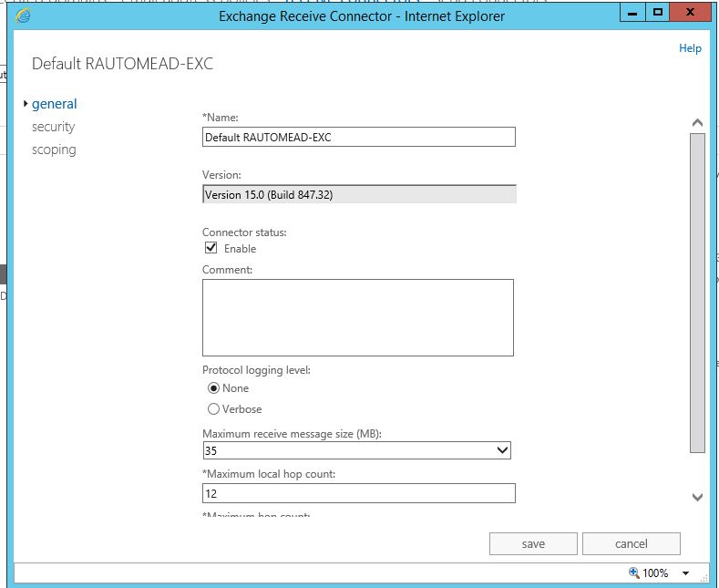Switch to the scoping tab
The height and width of the screenshot is (588, 719).
point(54,150)
